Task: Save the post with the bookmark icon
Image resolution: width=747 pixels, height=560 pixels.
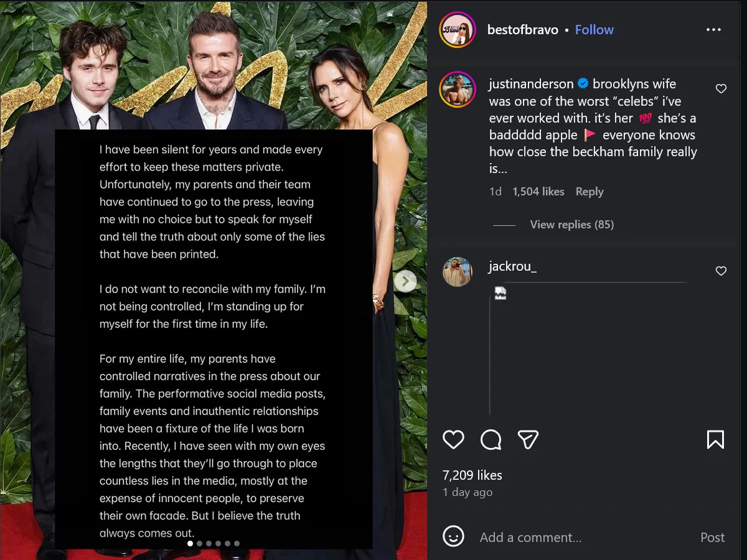Action: [715, 440]
